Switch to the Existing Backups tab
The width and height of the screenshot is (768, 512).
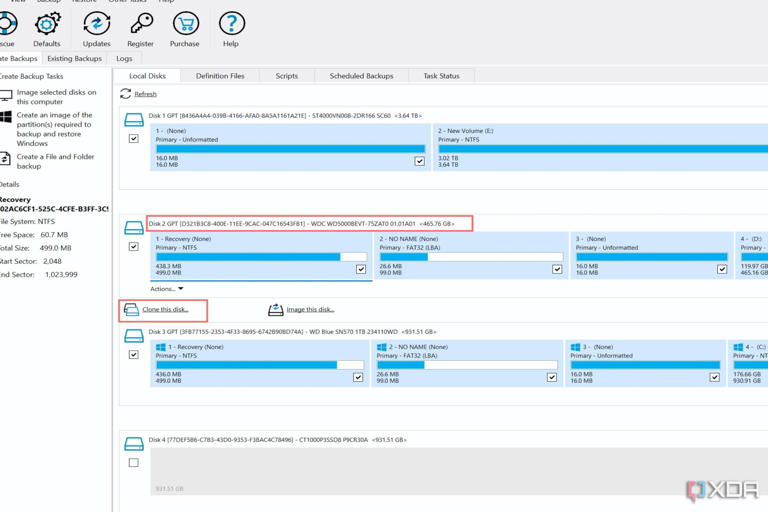click(74, 58)
